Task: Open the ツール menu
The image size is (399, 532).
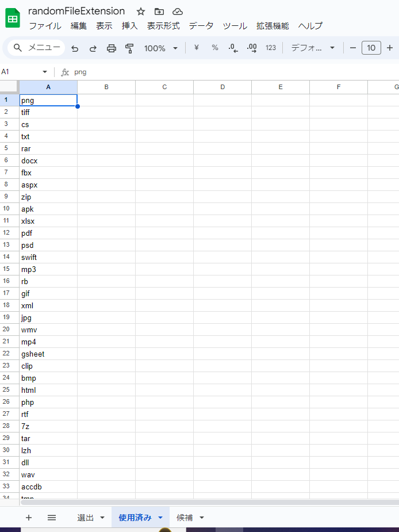Action: 235,26
